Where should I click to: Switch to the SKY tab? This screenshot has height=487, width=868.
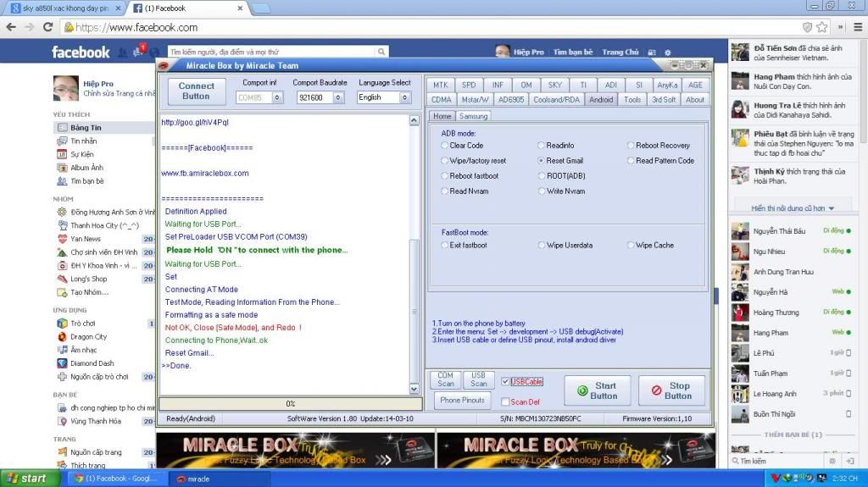click(554, 85)
